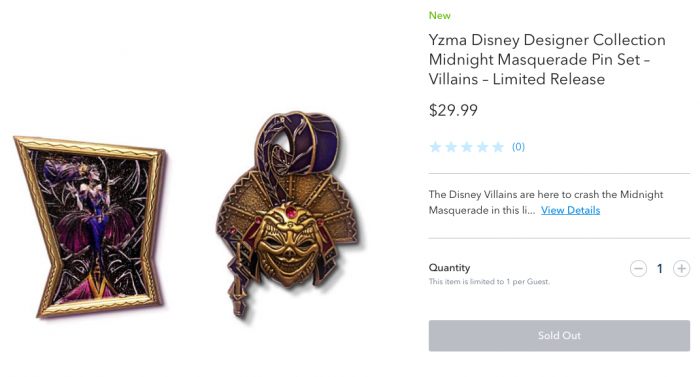View the framed Yzma portrait pin image

90,226
